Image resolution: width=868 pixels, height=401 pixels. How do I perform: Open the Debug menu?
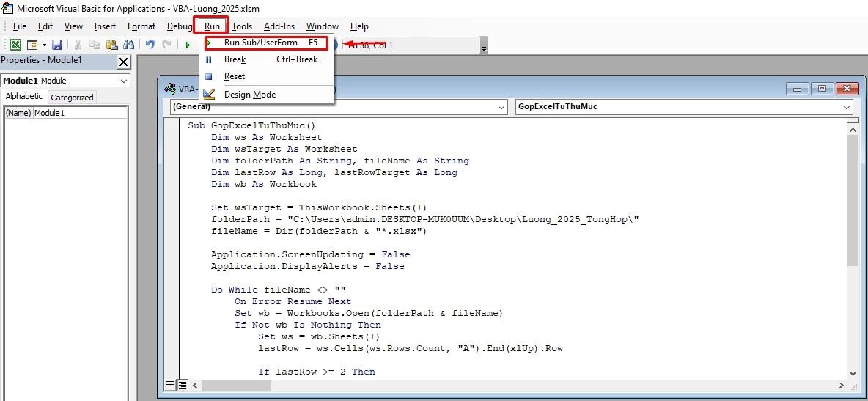179,26
